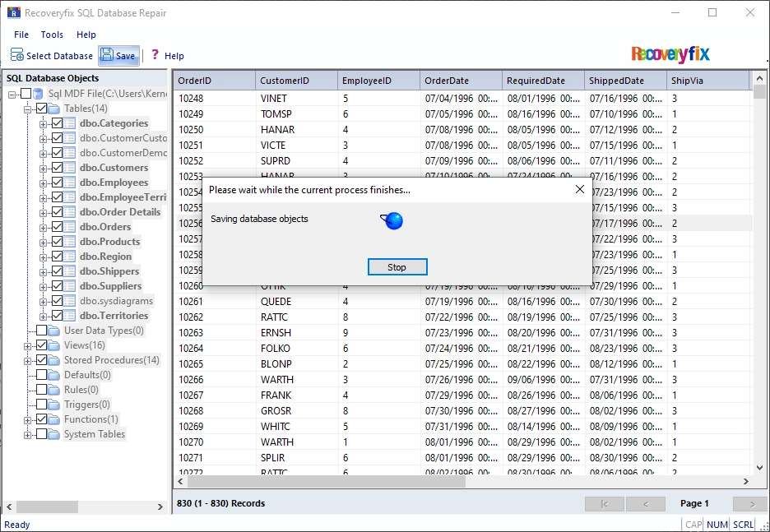Toggle the Sql MDF File root checkbox
This screenshot has width=770, height=532.
click(x=26, y=93)
